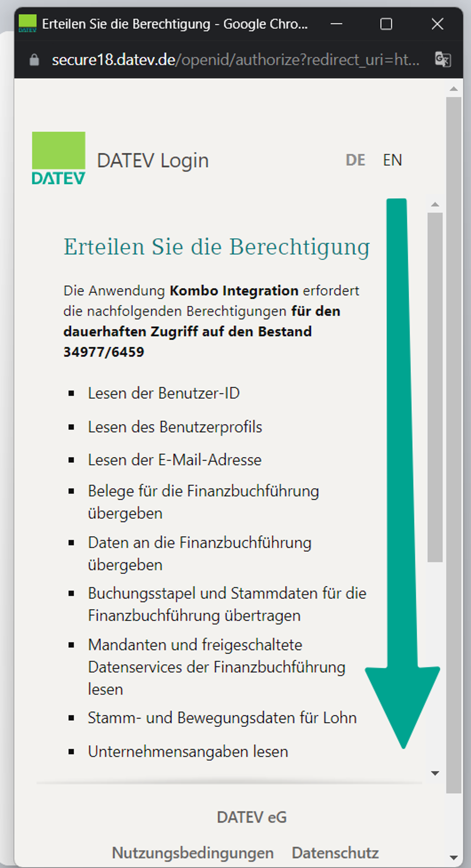The height and width of the screenshot is (868, 471).
Task: Click the 'Lesen der E-Mail-Adresse' entry
Action: [x=175, y=460]
